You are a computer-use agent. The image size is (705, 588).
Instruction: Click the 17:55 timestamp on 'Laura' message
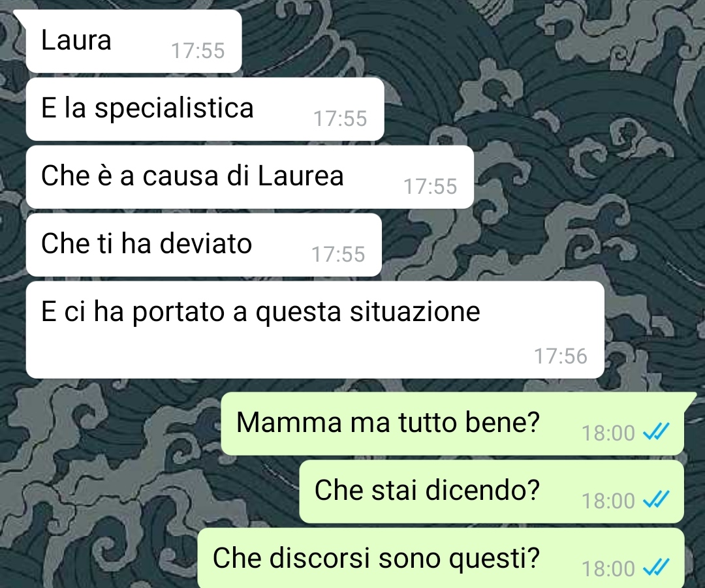(198, 50)
